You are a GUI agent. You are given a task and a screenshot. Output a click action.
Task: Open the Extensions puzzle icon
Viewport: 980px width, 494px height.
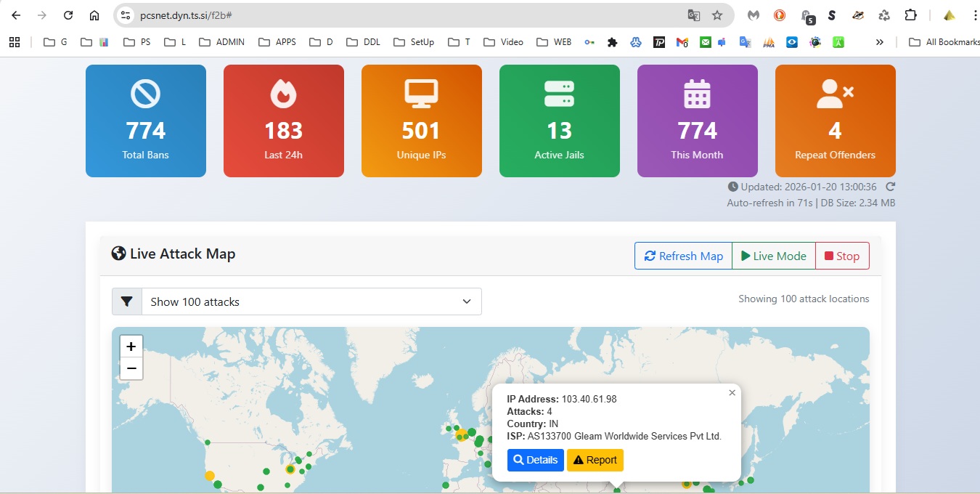point(910,15)
